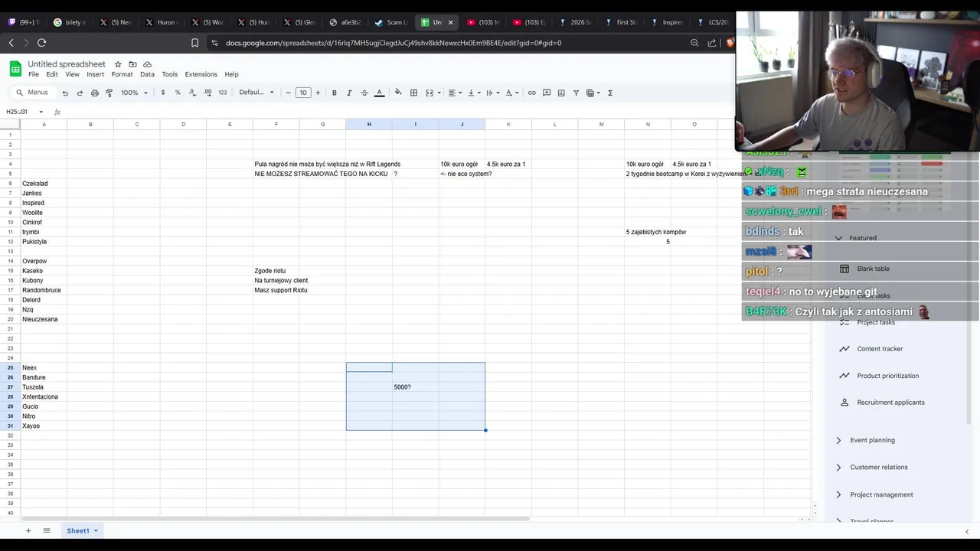This screenshot has height=551, width=980.
Task: Open the Extensions menu
Action: tap(201, 74)
